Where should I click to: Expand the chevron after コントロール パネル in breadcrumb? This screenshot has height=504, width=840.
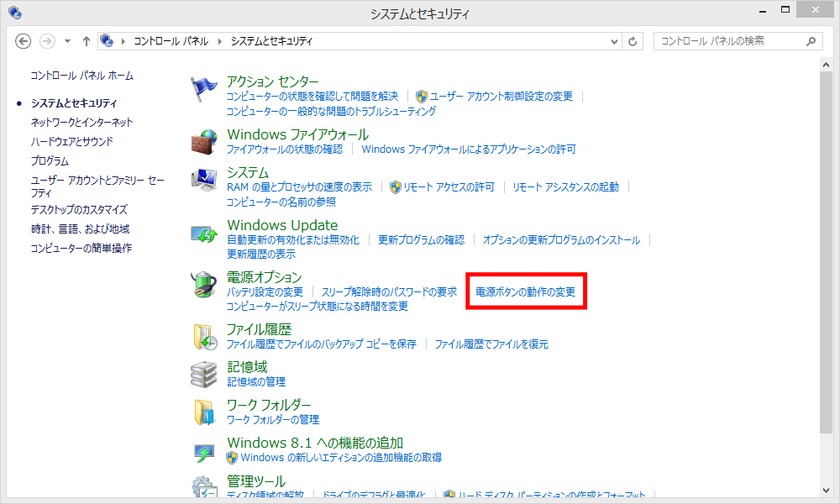pos(219,41)
